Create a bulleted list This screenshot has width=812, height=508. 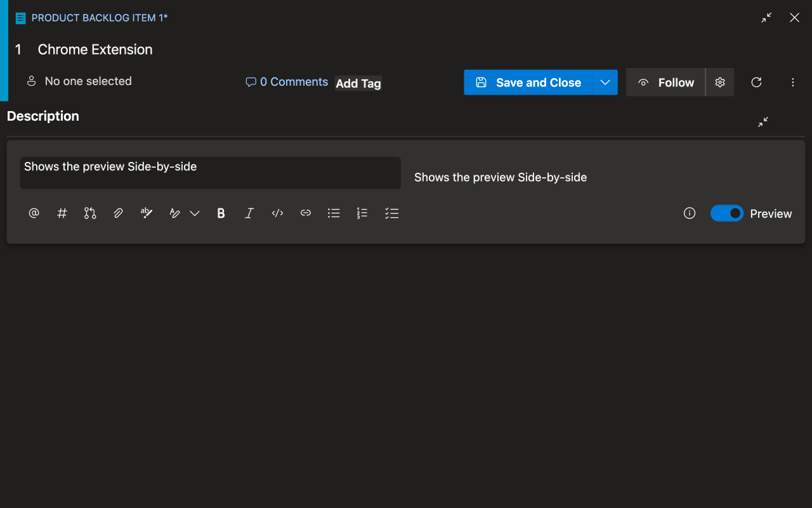click(334, 213)
